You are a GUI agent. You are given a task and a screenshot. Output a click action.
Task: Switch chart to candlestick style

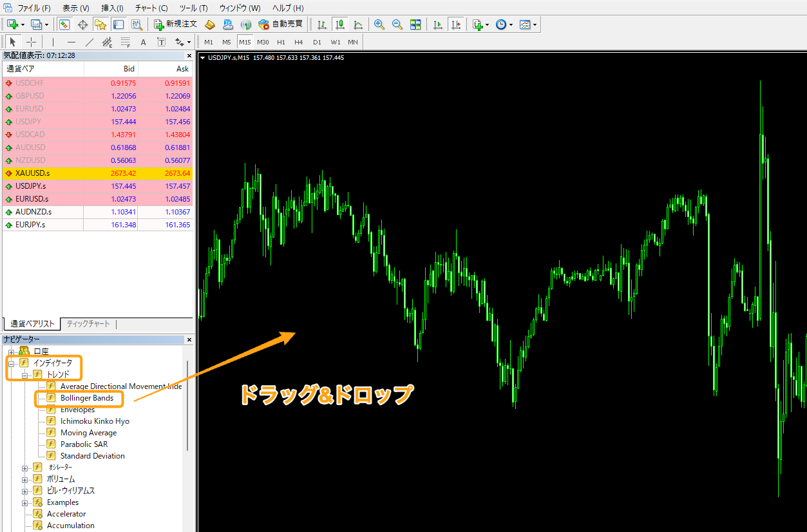[x=339, y=24]
